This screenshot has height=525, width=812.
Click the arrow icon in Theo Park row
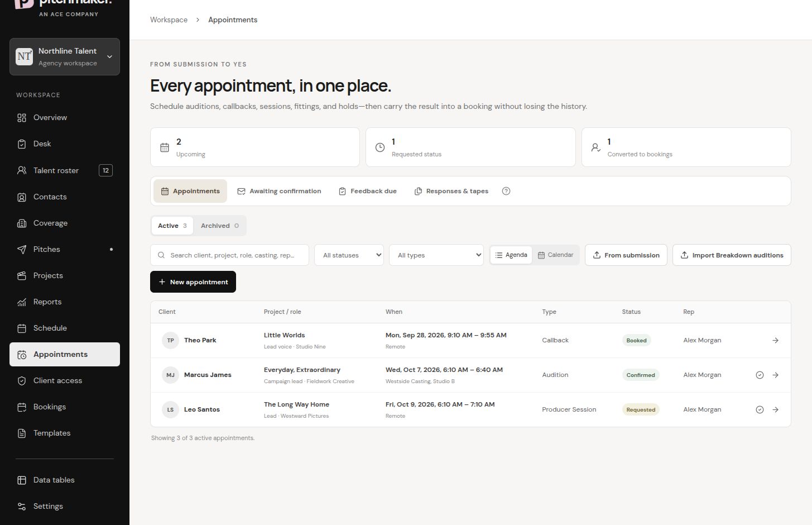point(775,340)
